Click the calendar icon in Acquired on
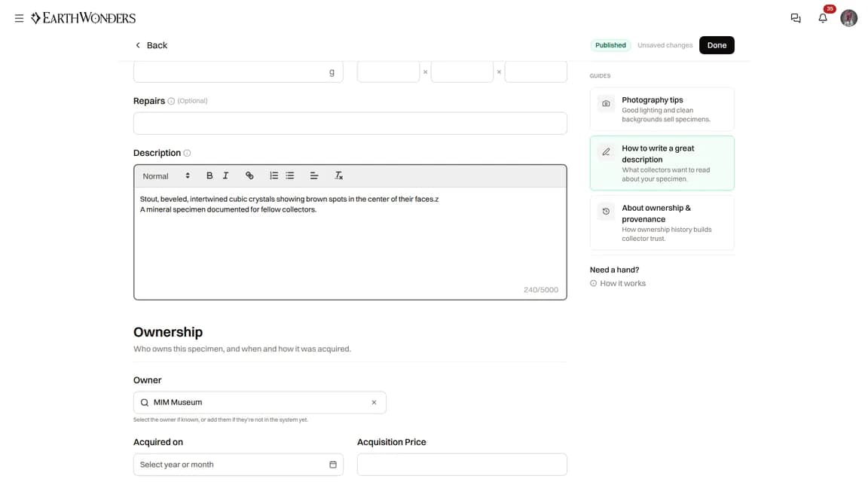The width and height of the screenshot is (868, 488). pos(333,465)
